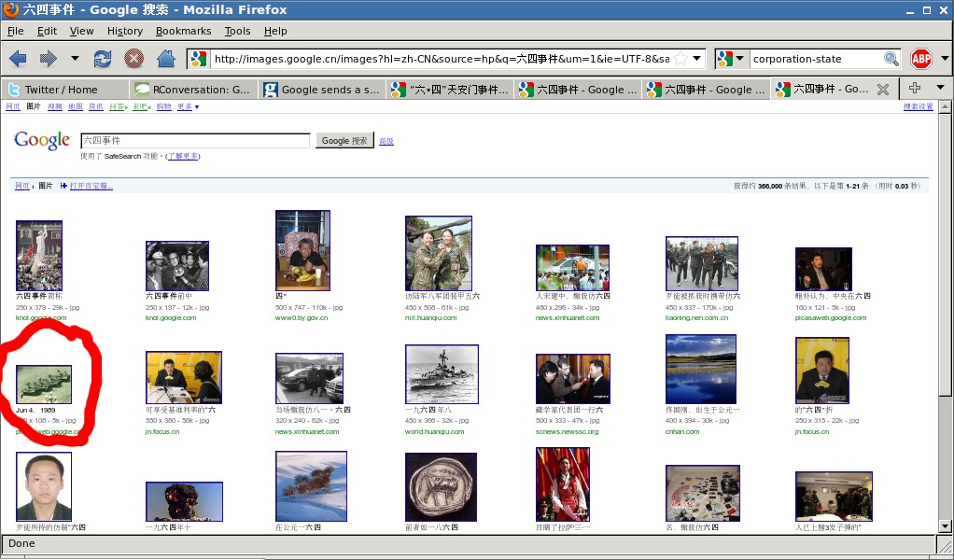Open the tank column 'Jun 4, 1989' thumbnail

[44, 384]
